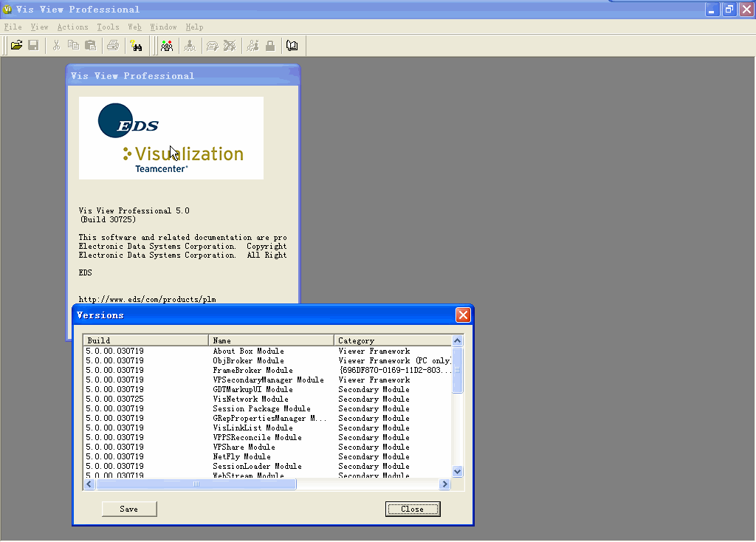Image resolution: width=756 pixels, height=542 pixels.
Task: Open the Tools menu
Action: tap(108, 27)
